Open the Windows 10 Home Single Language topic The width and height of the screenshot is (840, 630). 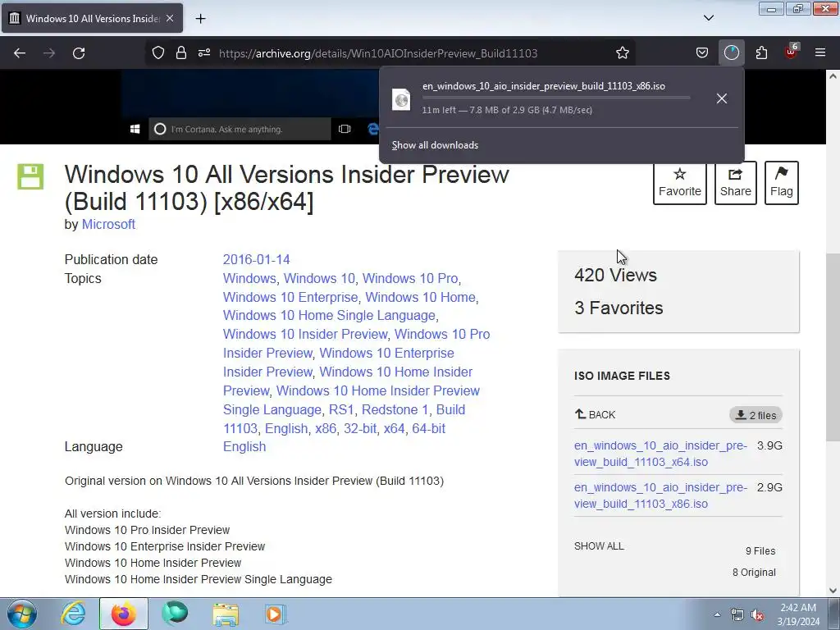[329, 316]
